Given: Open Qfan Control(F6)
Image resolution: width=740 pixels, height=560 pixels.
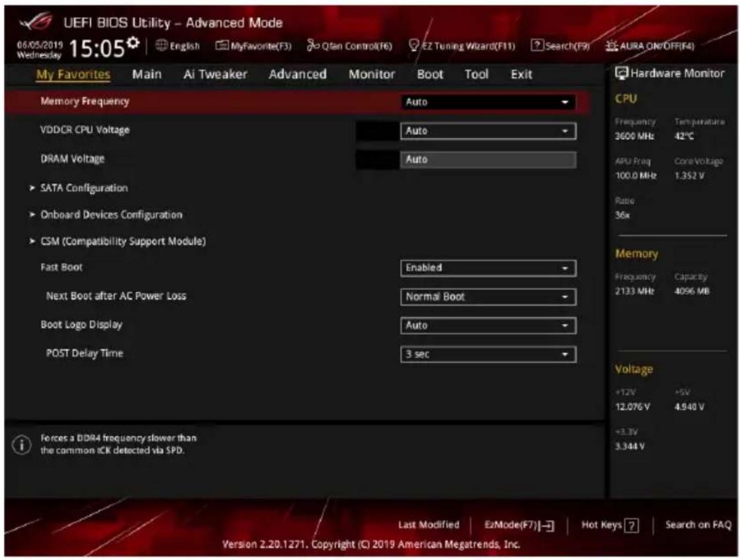Looking at the screenshot, I should (349, 46).
